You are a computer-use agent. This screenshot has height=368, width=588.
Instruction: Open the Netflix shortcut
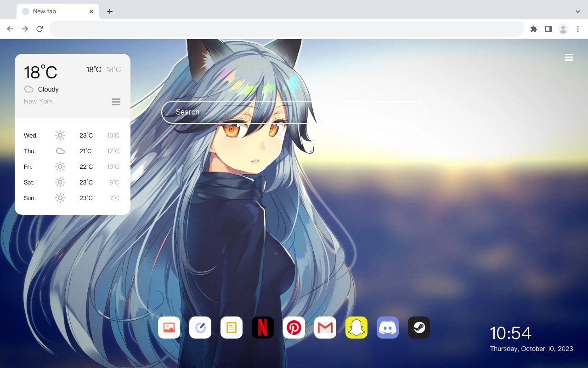[263, 328]
